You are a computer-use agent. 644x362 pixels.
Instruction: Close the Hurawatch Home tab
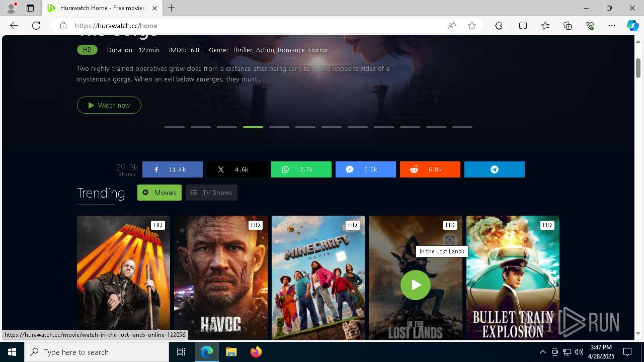pyautogui.click(x=154, y=8)
